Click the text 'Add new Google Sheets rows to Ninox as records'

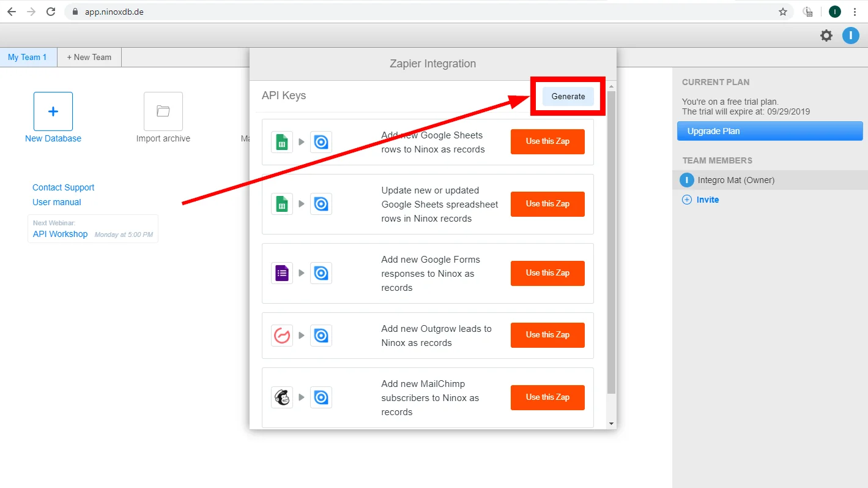pos(433,142)
